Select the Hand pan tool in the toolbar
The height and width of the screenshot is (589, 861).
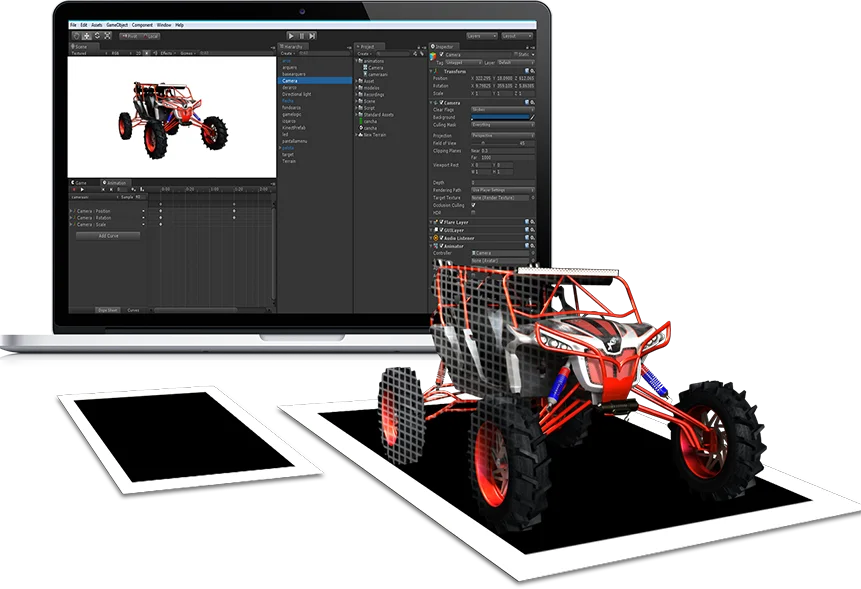(x=75, y=36)
